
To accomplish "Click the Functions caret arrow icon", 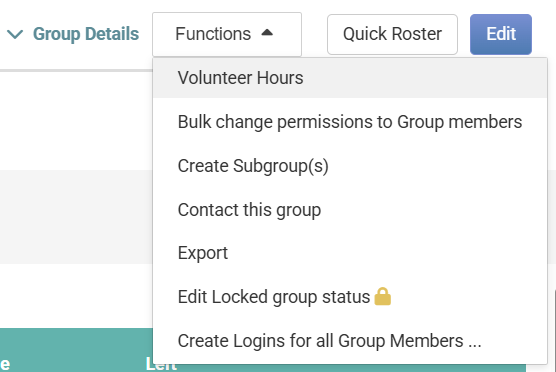I will tap(267, 33).
